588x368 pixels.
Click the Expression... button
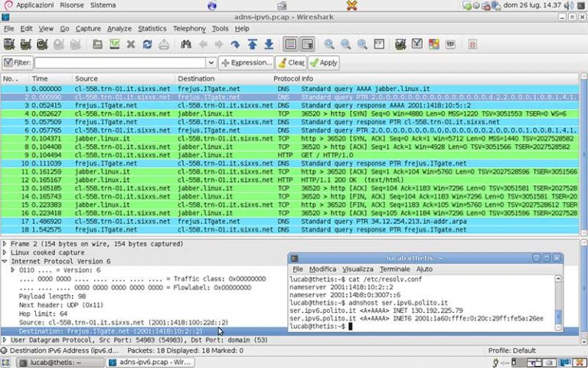247,63
